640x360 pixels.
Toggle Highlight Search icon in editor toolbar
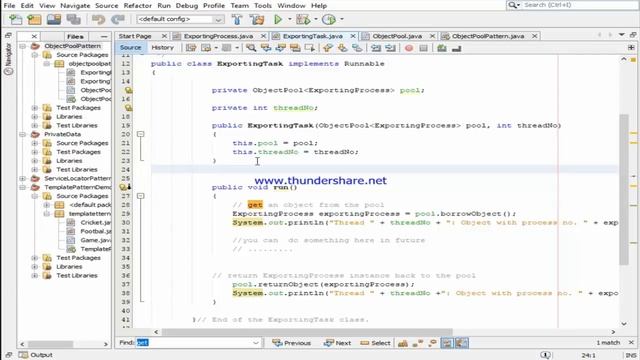click(295, 48)
